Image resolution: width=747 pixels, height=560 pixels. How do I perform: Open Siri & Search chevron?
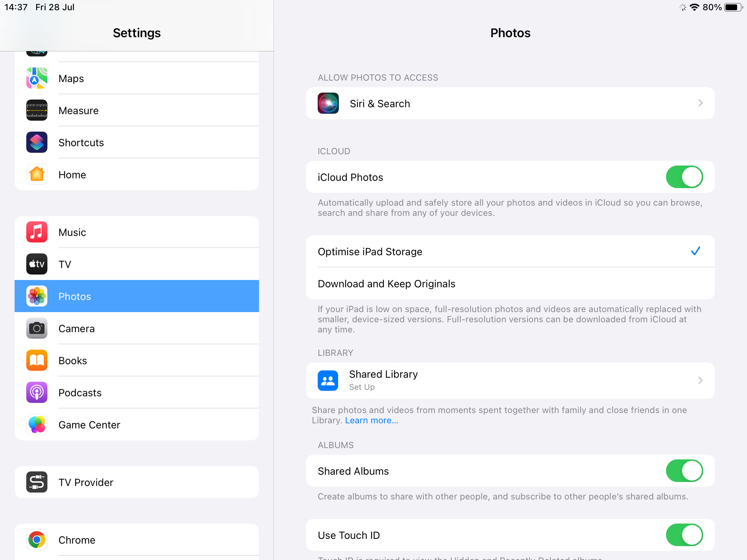(x=700, y=103)
